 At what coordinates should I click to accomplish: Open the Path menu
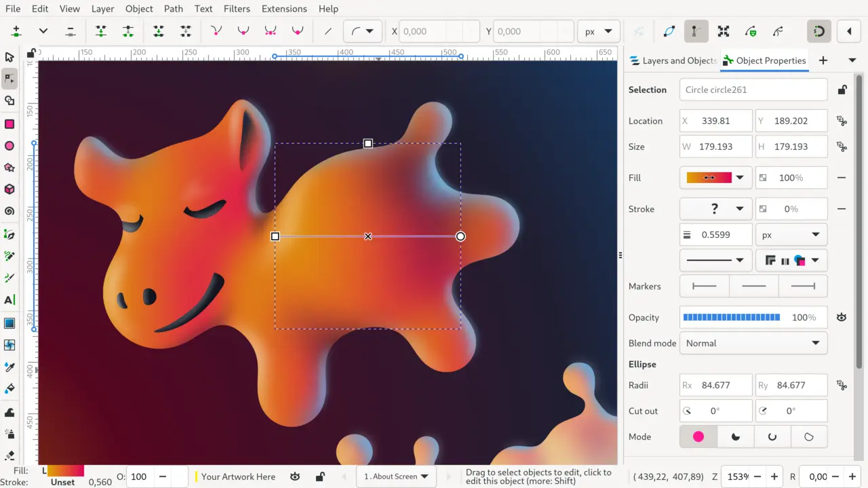[x=174, y=9]
